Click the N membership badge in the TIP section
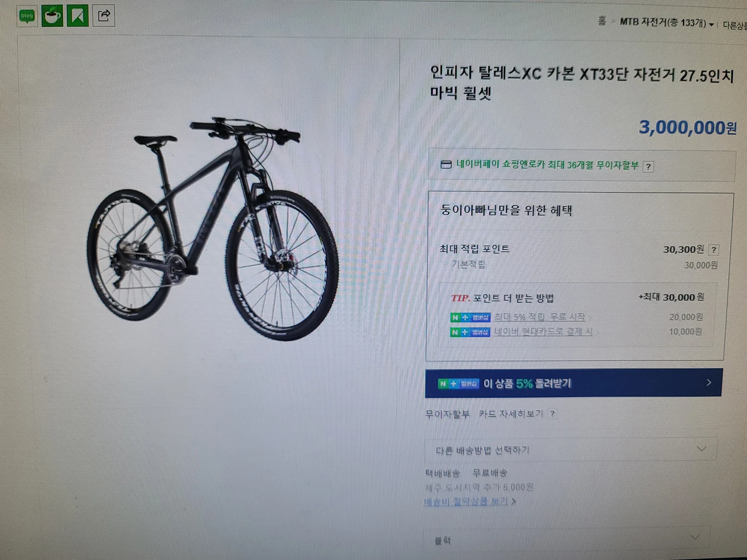Image resolution: width=747 pixels, height=560 pixels. point(469,317)
